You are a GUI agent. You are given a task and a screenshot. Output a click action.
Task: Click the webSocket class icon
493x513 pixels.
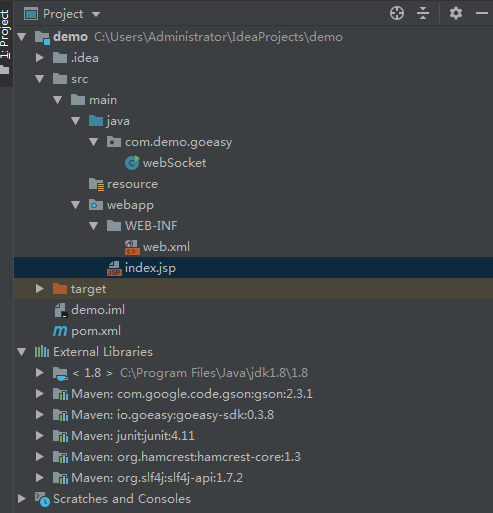(132, 163)
